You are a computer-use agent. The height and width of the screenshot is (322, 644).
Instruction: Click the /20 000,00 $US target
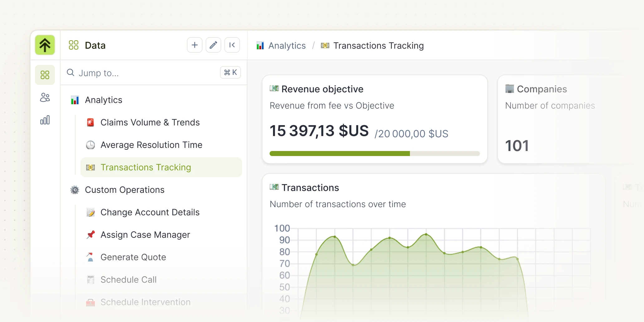point(411,134)
